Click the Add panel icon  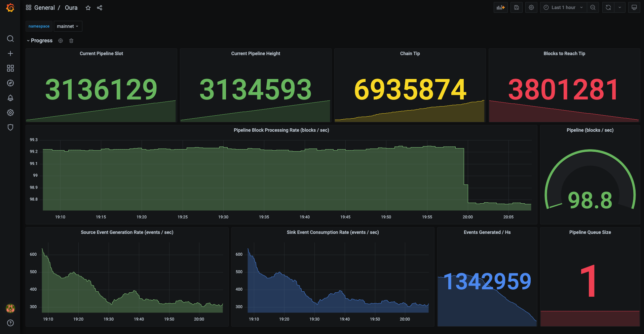pos(500,7)
